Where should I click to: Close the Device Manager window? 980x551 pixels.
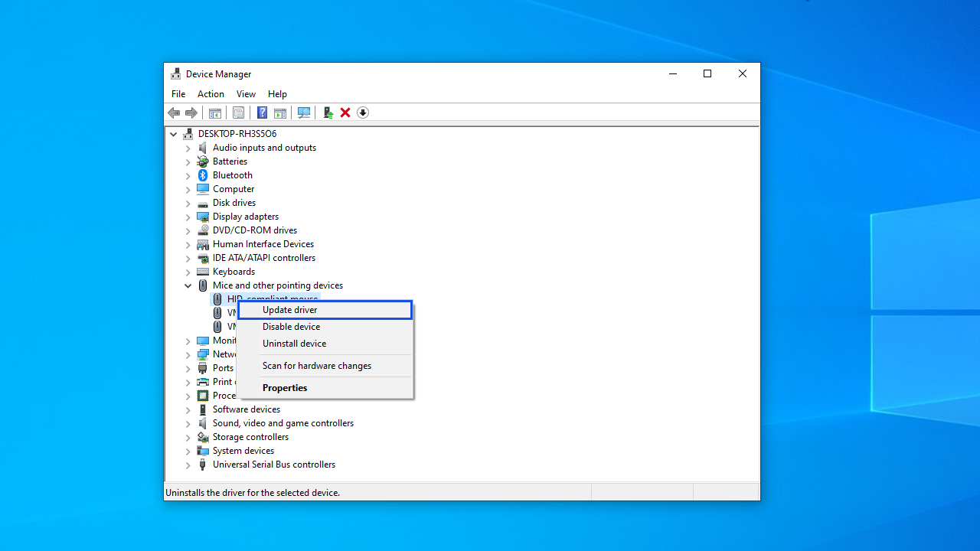click(743, 74)
